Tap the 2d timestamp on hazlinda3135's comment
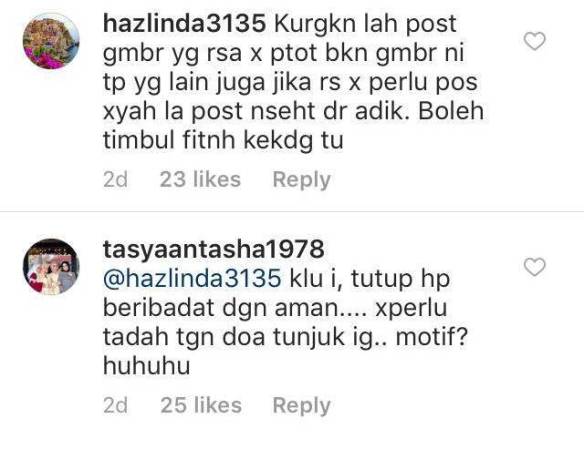Screen dimensions: 584x449 point(115,179)
